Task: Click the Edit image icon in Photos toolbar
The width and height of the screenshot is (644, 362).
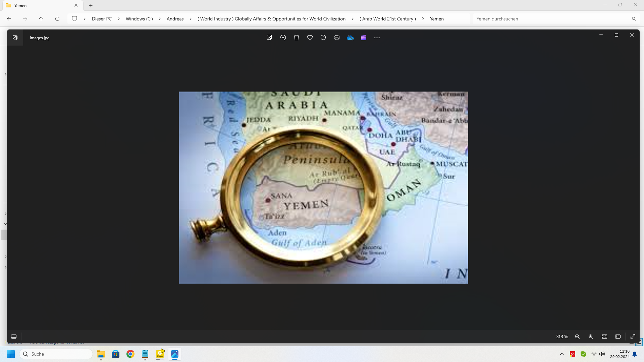Action: 269,38
